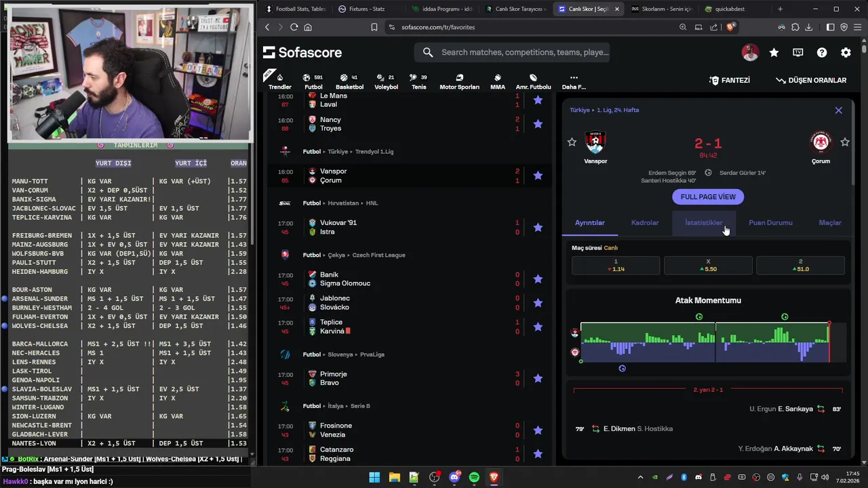The image size is (868, 488).
Task: Switch to Maçlar tab
Action: pos(830,222)
